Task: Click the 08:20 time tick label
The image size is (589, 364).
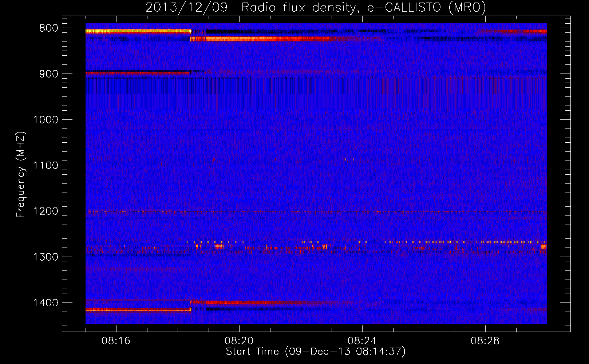Action: [239, 341]
